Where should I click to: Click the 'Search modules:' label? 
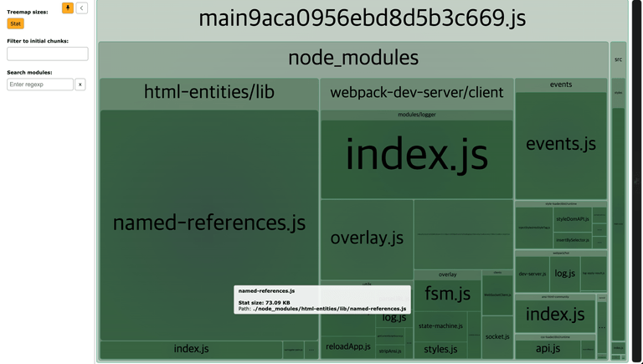click(x=29, y=73)
